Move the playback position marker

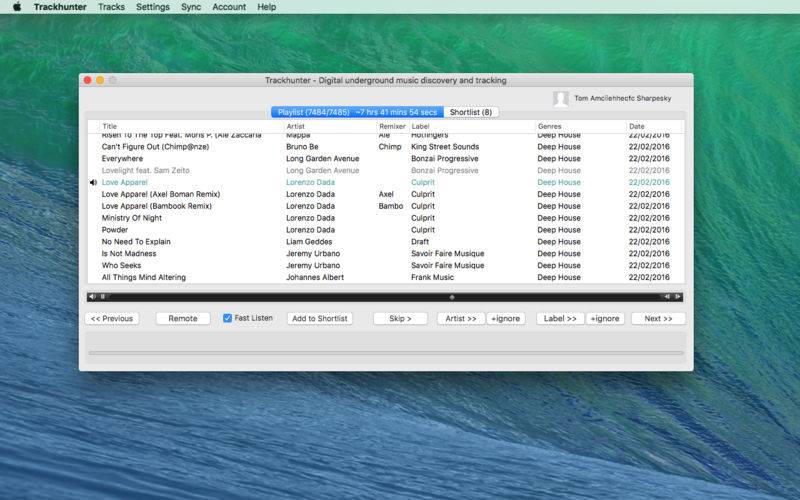tap(452, 297)
